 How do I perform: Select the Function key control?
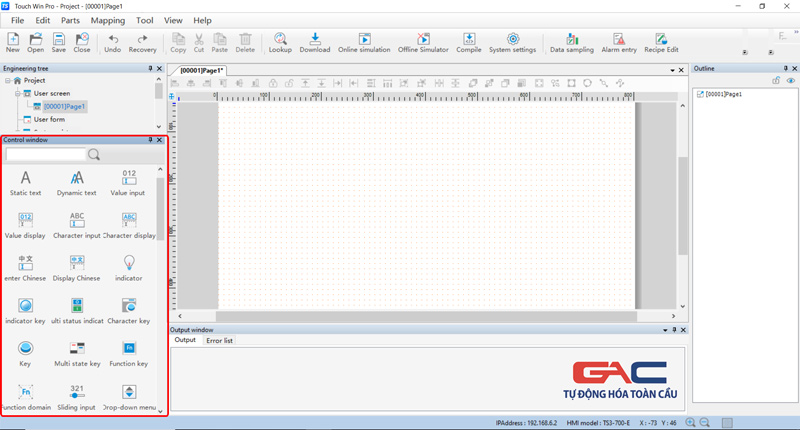[x=129, y=355]
